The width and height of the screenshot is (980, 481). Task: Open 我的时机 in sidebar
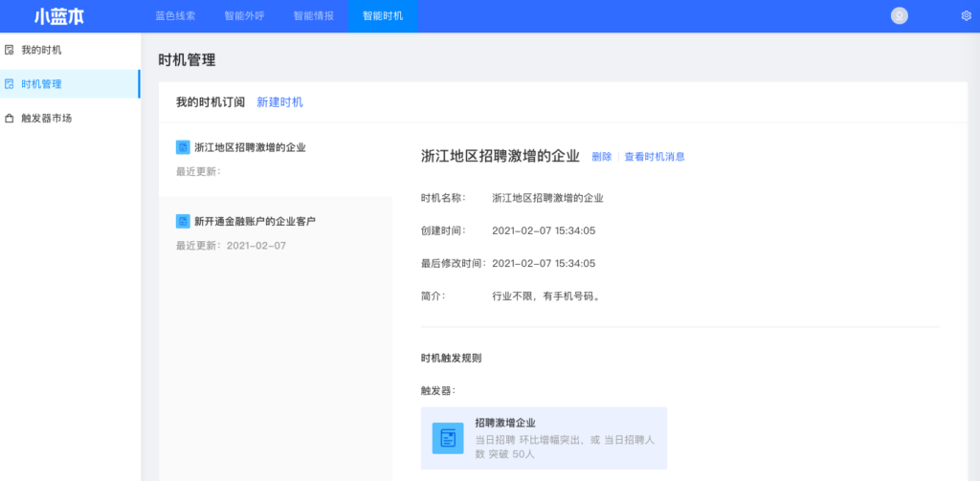click(41, 50)
